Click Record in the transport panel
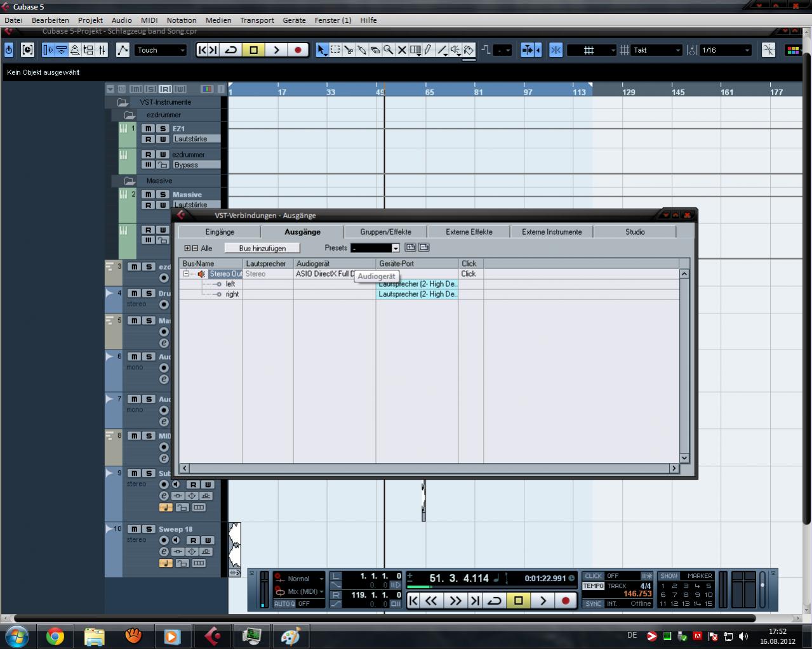The height and width of the screenshot is (649, 812). [565, 600]
